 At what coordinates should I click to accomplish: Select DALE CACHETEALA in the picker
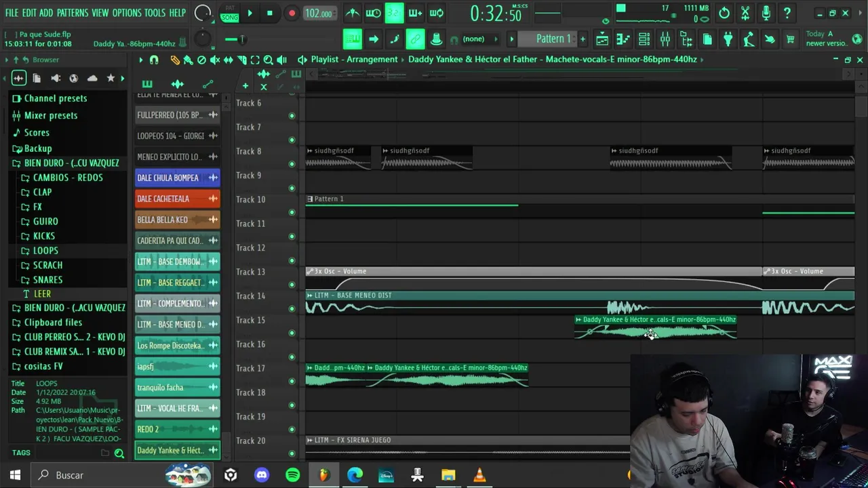click(x=177, y=199)
